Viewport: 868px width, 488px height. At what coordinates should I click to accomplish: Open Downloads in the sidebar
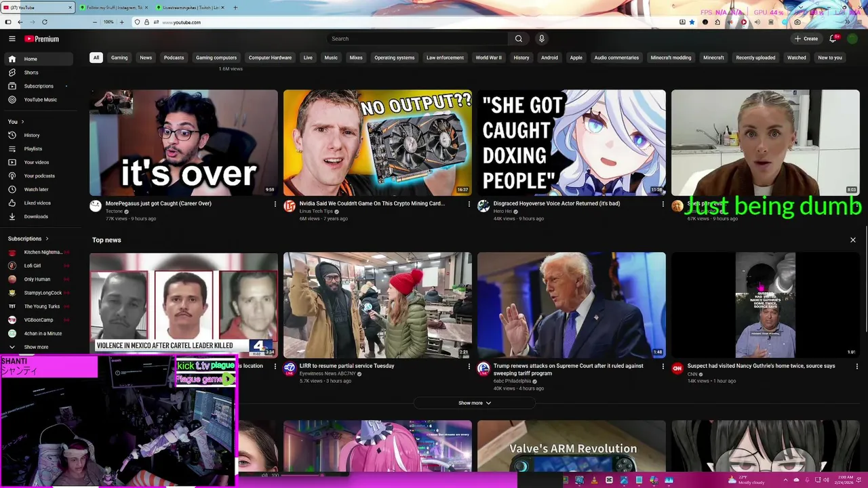(x=37, y=216)
